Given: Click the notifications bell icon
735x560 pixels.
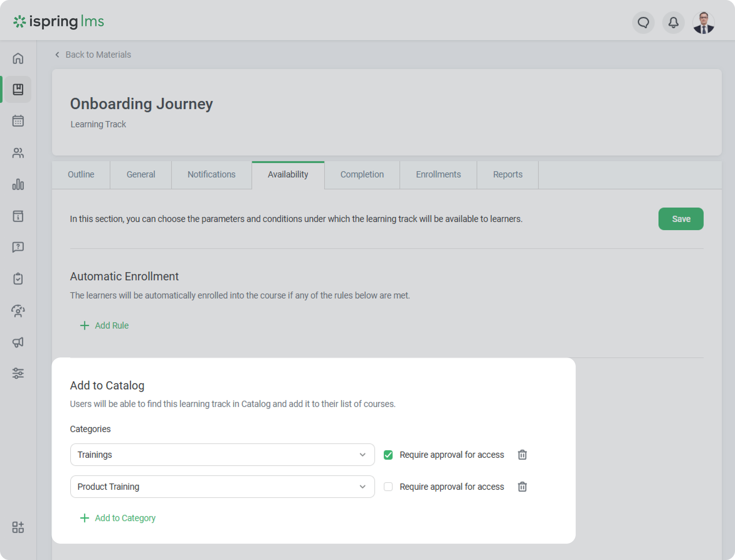Looking at the screenshot, I should [673, 23].
